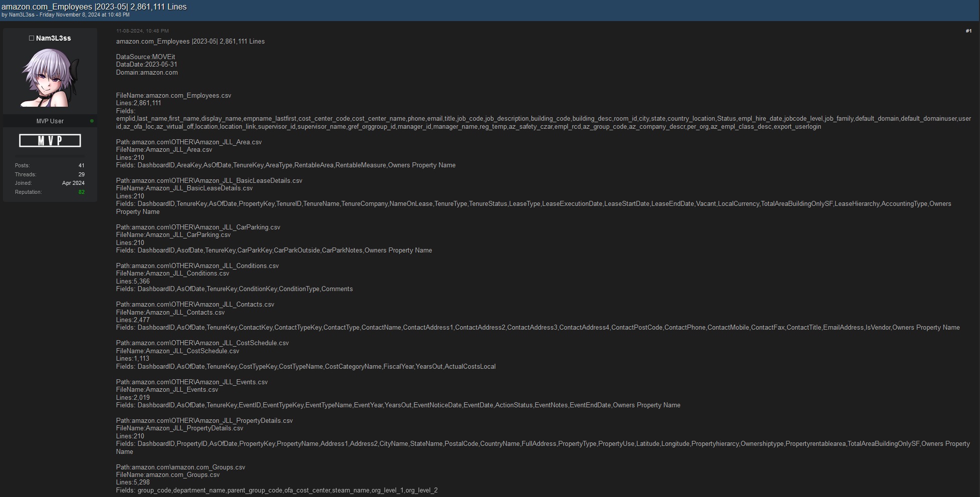Click the Lines:5,366 text
Screen dimensions: 980x497
click(x=133, y=282)
